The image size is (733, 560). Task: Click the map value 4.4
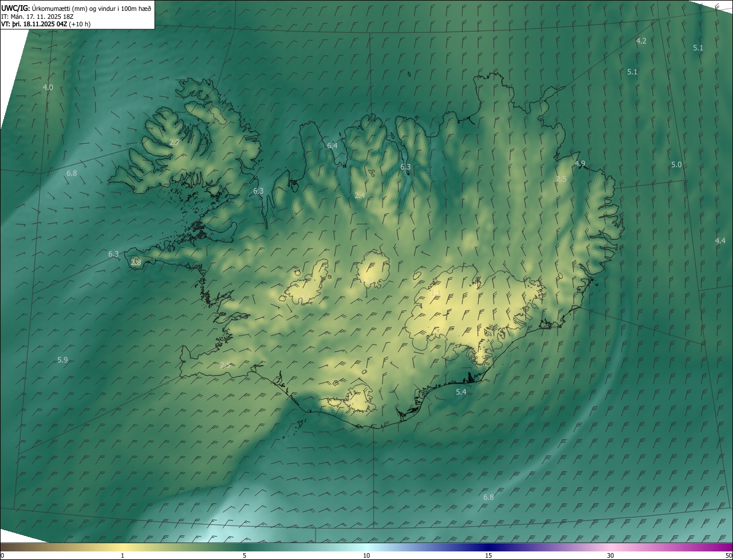[720, 241]
